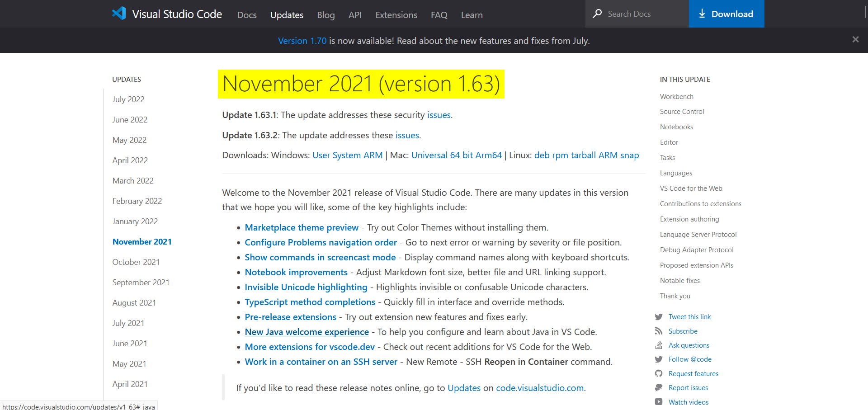Click the GitHub icon beside Request features
This screenshot has width=868, height=410.
659,373
